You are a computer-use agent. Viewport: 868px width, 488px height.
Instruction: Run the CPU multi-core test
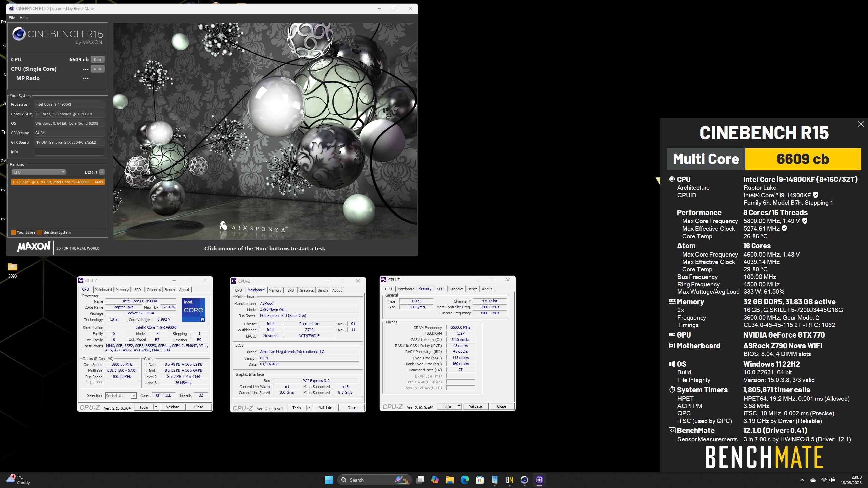pos(97,59)
